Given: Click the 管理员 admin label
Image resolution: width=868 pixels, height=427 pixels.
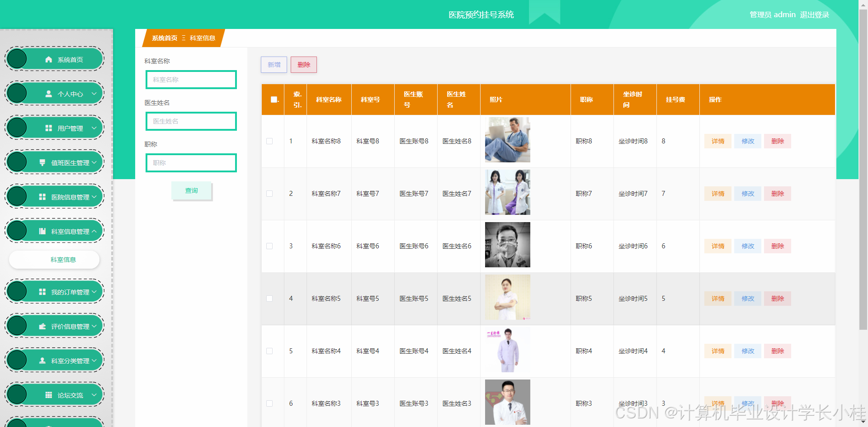Looking at the screenshot, I should pyautogui.click(x=773, y=14).
